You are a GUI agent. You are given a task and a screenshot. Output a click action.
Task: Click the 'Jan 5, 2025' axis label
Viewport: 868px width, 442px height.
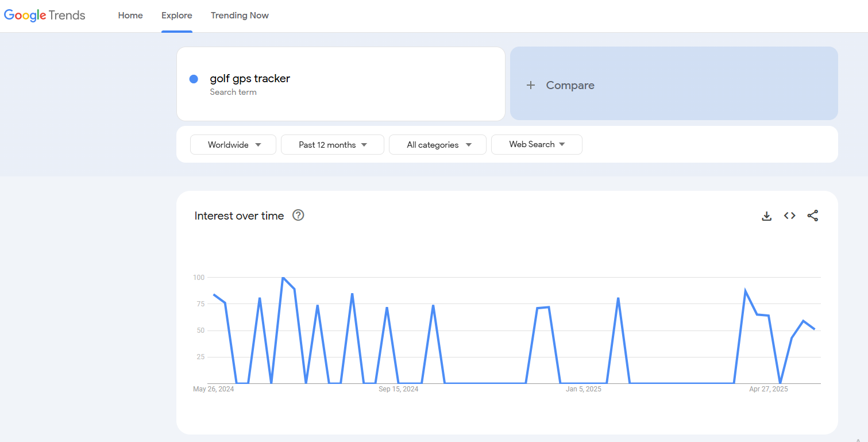584,389
